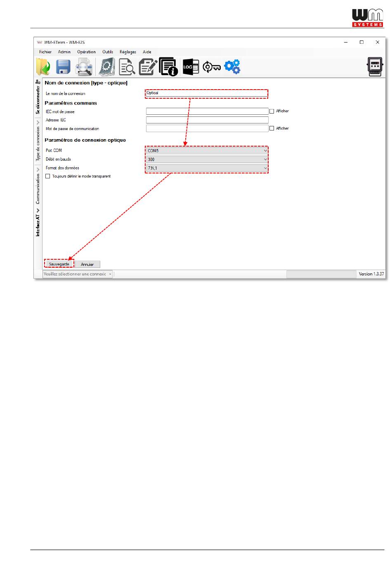Screen dimensions: 392x569
Task: Open the Réglages menu
Action: click(128, 52)
